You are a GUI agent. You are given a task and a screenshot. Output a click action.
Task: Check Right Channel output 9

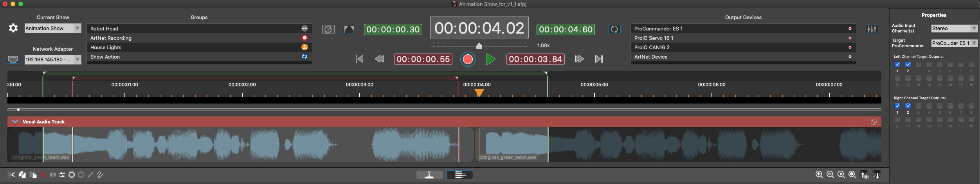[897, 120]
